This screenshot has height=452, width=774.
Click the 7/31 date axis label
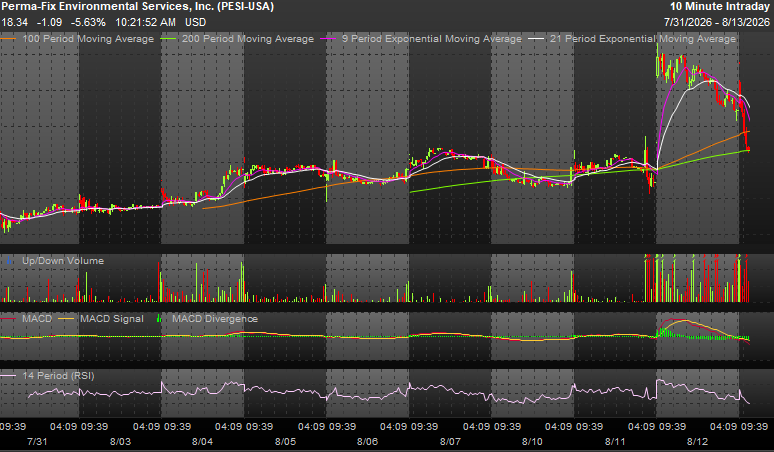(38, 441)
